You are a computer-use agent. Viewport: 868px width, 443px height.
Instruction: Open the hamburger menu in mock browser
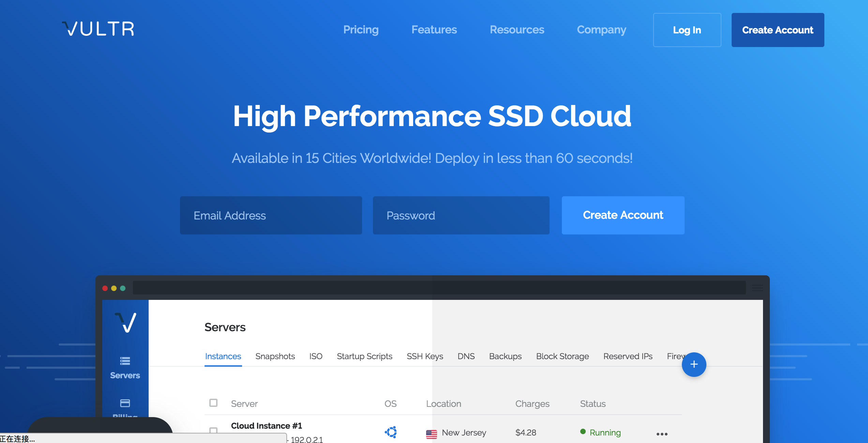click(757, 288)
